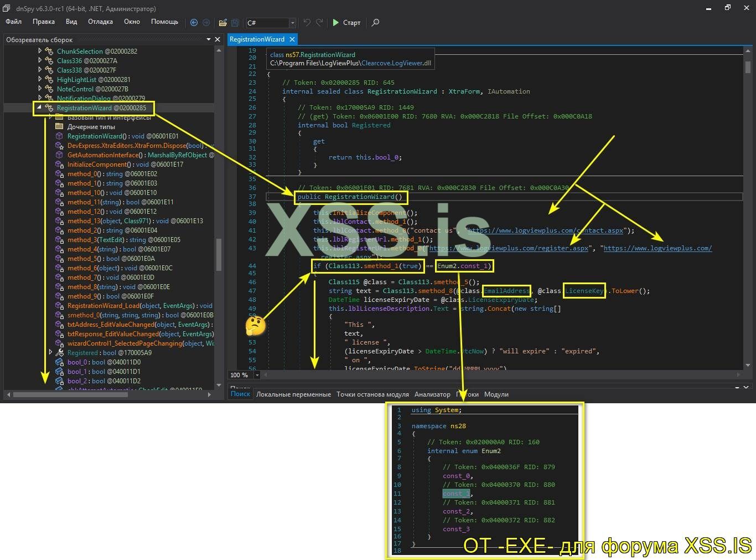
Task: Click the Save All disk icon
Action: coord(235,23)
